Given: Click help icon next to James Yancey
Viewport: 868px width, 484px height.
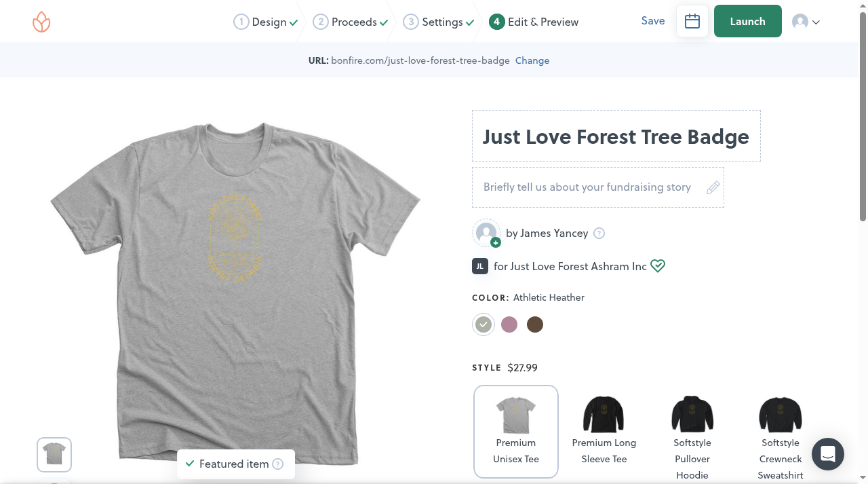Looking at the screenshot, I should pyautogui.click(x=599, y=234).
